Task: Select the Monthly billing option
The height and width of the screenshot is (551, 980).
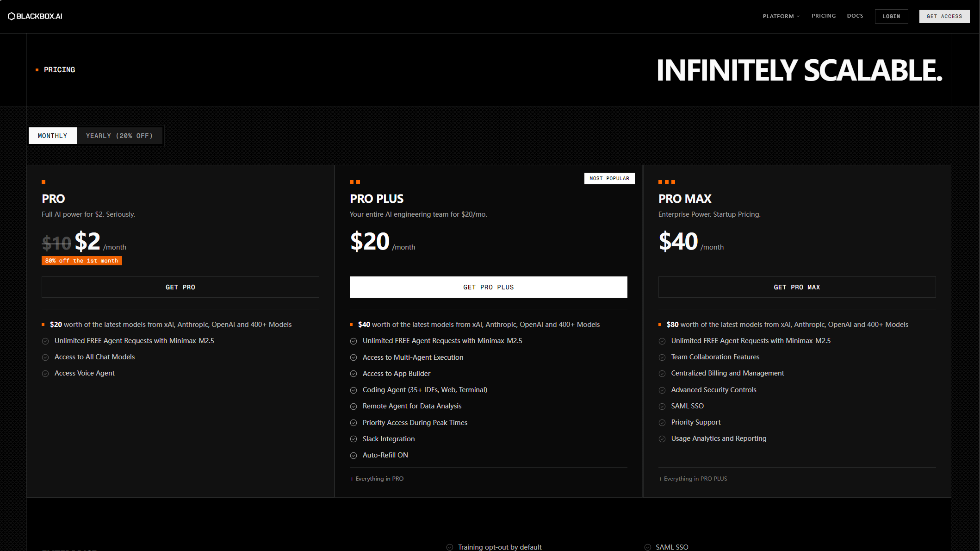Action: coord(53,136)
